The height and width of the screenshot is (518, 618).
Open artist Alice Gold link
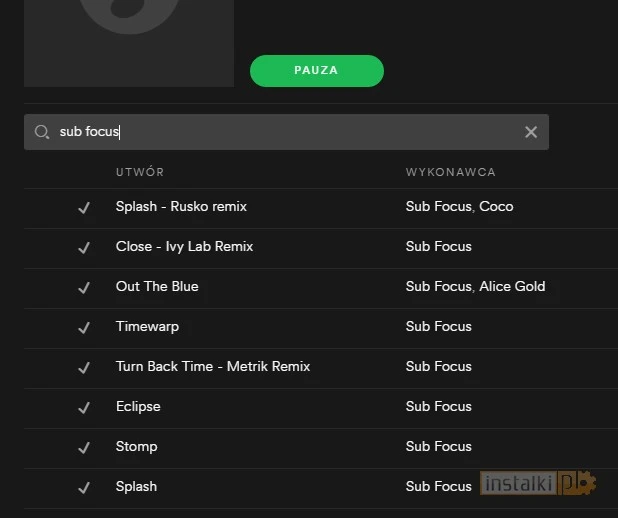(x=512, y=286)
